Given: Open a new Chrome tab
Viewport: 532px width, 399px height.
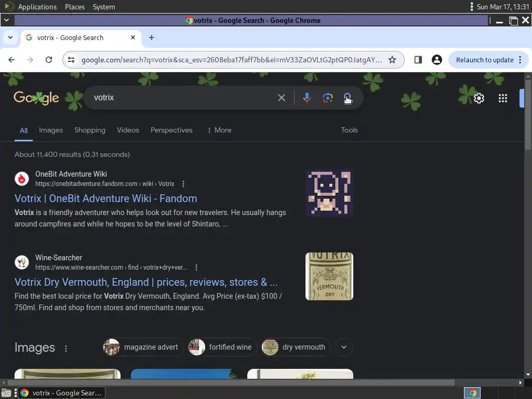Looking at the screenshot, I should click(152, 37).
